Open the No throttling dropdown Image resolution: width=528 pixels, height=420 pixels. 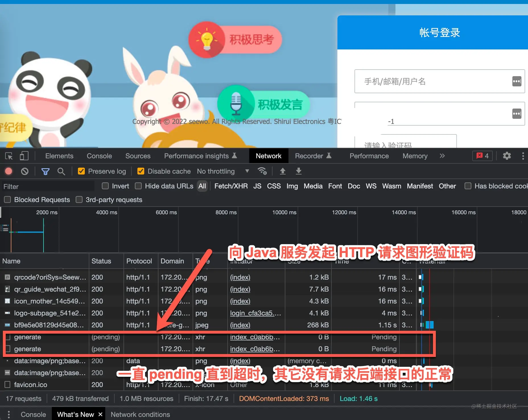click(x=223, y=171)
